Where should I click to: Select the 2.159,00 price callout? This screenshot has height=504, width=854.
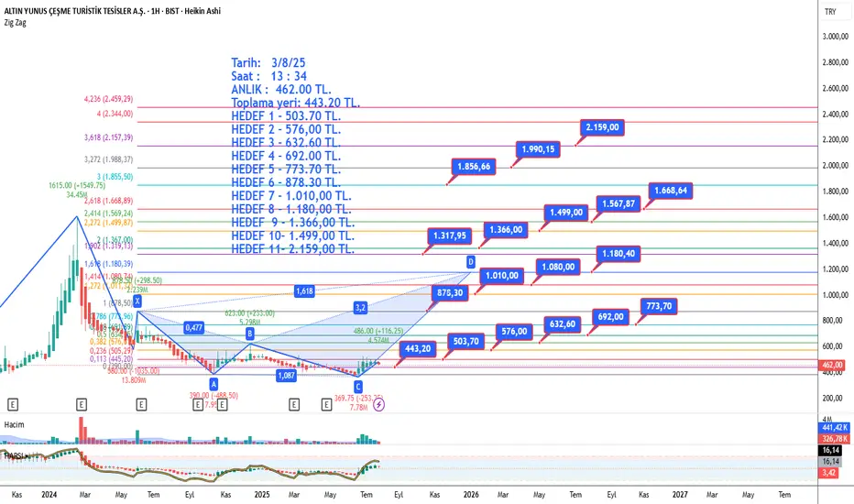(602, 127)
